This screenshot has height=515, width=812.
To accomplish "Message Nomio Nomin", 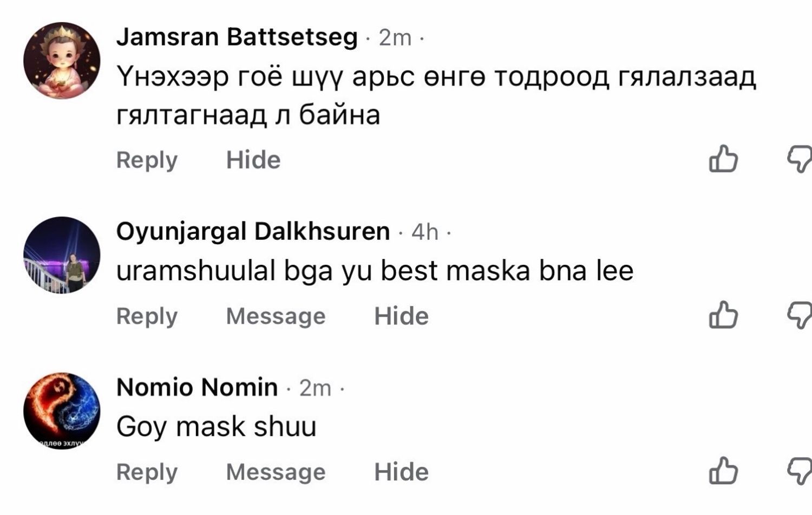I will (x=276, y=472).
